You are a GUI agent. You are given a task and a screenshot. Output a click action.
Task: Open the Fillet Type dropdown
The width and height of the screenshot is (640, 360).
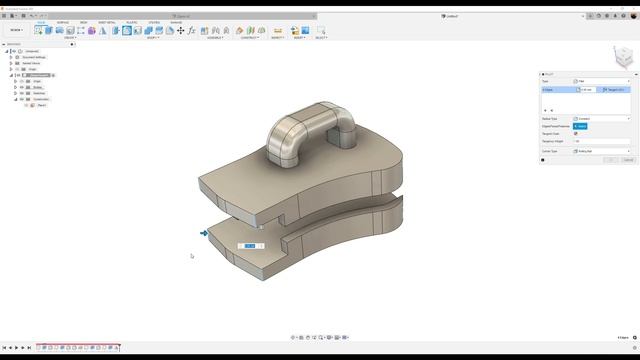coord(602,81)
